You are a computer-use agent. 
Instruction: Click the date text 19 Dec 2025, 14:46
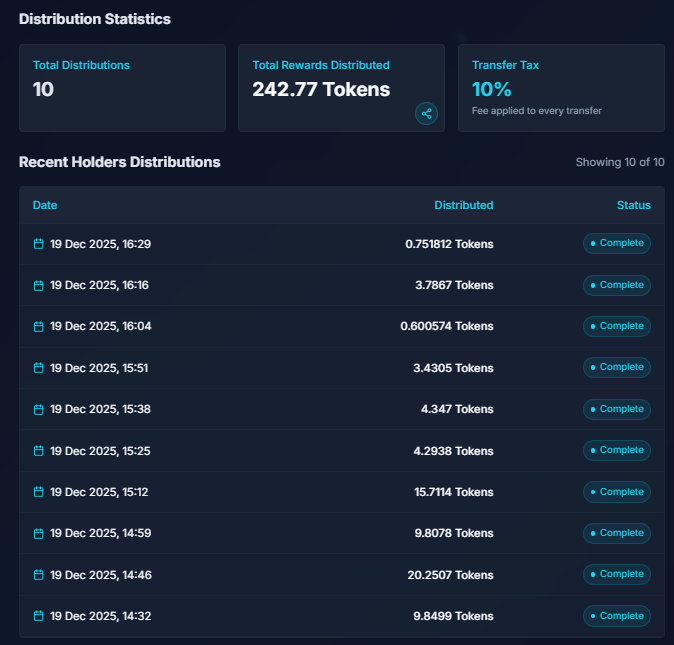pyautogui.click(x=101, y=575)
